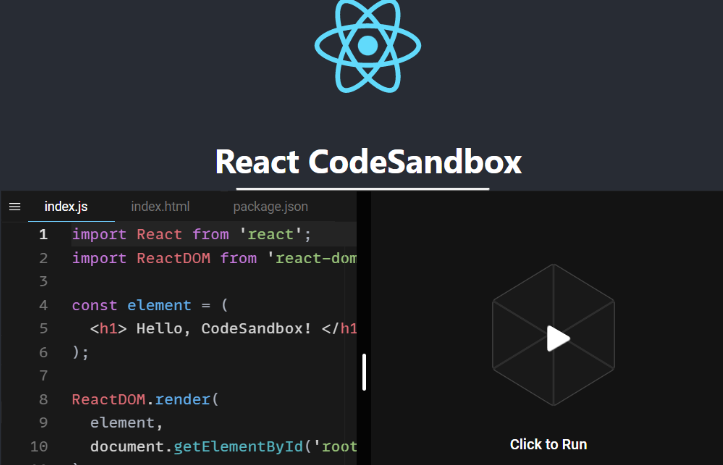The image size is (723, 465).
Task: Click the "Hello, CodeSandbox!" h1 line
Action: tap(224, 328)
